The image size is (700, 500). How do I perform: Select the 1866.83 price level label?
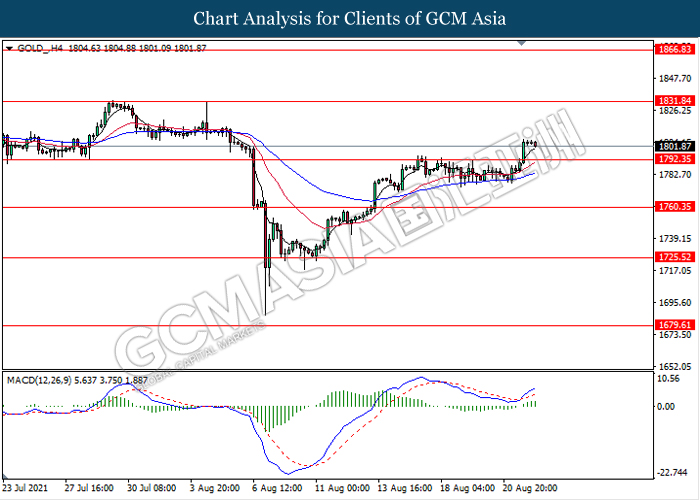(x=675, y=49)
